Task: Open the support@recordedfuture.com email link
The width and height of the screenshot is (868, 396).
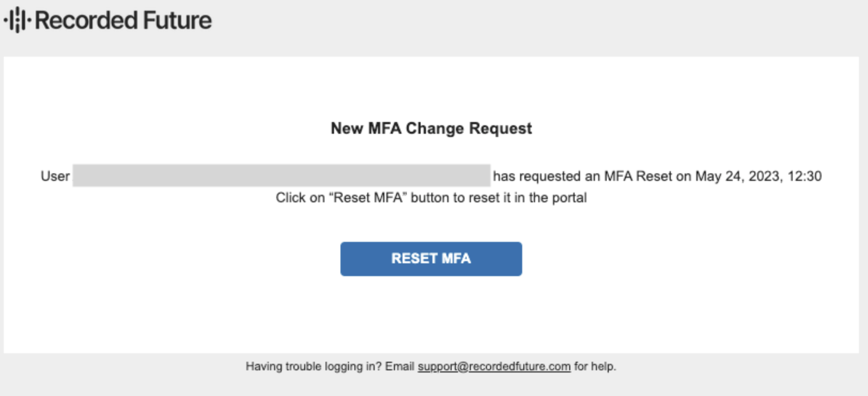Action: [x=494, y=367]
